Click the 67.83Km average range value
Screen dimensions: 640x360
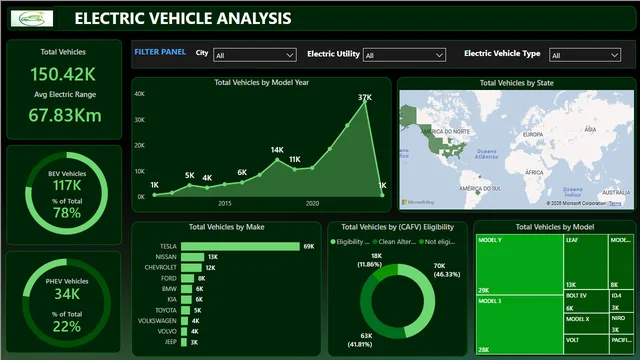click(x=65, y=115)
